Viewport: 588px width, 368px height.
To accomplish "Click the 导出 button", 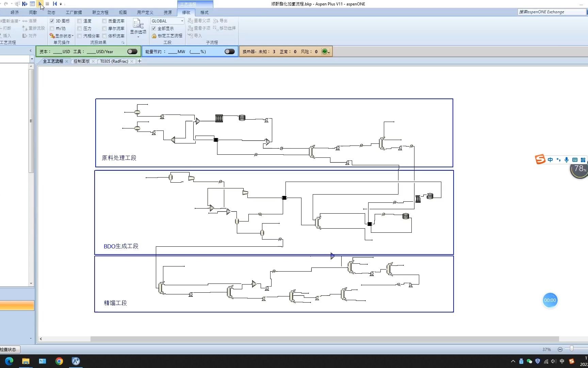I will (x=220, y=21).
